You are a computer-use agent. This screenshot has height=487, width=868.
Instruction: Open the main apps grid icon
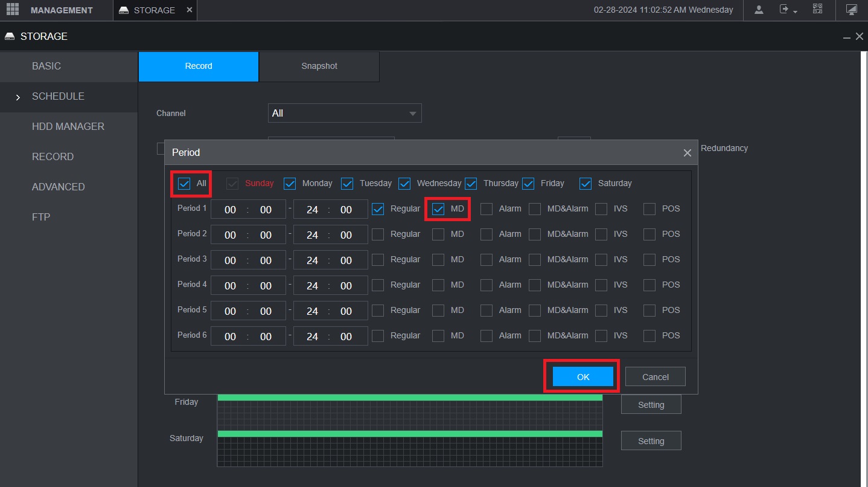(13, 10)
